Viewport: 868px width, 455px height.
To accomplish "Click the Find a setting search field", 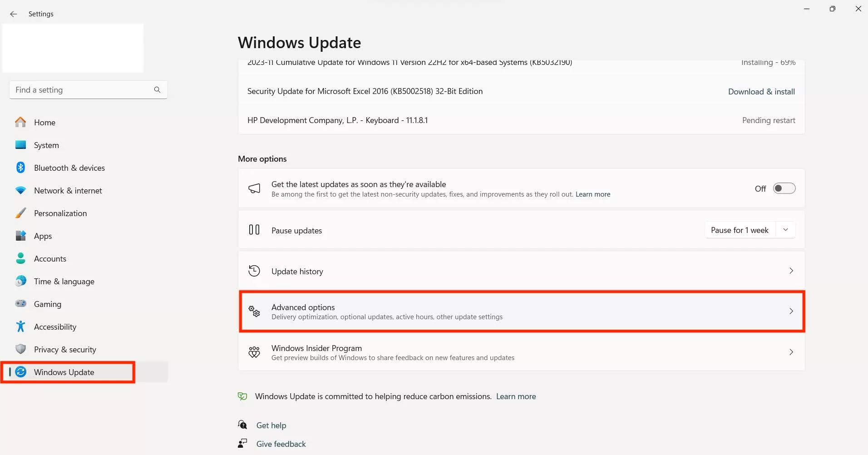I will (82, 90).
